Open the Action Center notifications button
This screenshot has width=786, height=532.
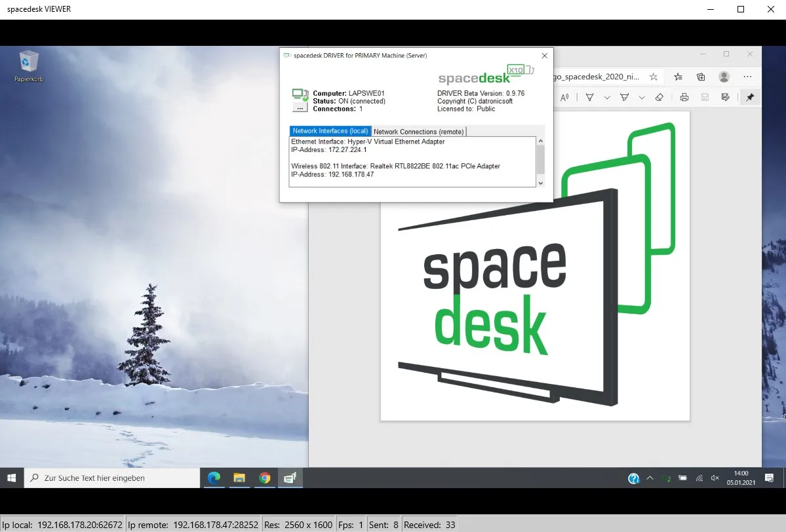[770, 478]
